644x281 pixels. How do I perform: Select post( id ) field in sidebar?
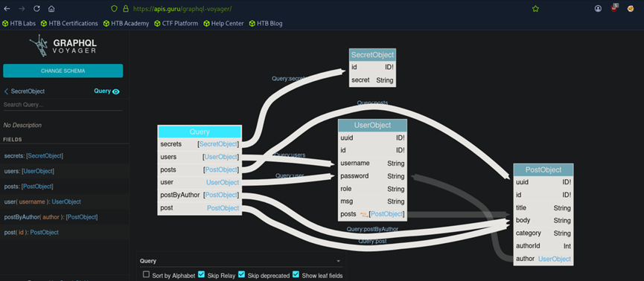[65, 232]
